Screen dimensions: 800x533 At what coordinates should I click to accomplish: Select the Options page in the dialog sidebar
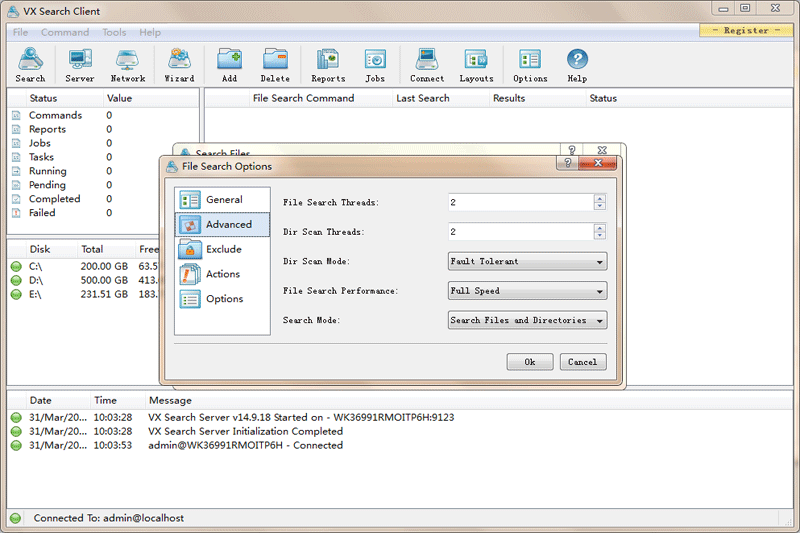click(222, 299)
